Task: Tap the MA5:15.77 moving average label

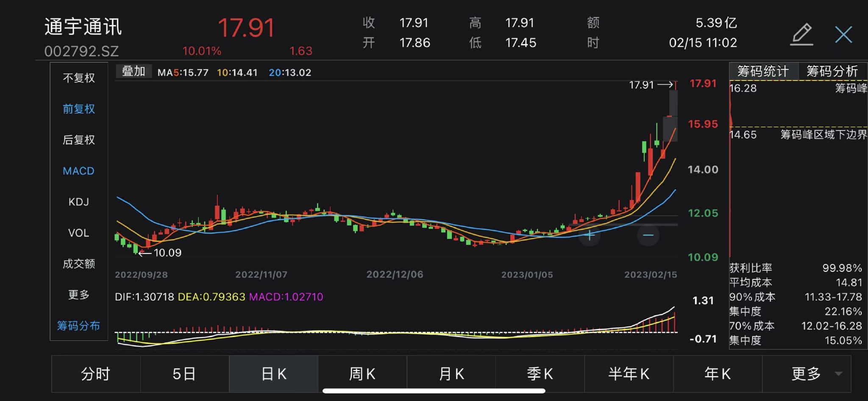Action: 183,72
